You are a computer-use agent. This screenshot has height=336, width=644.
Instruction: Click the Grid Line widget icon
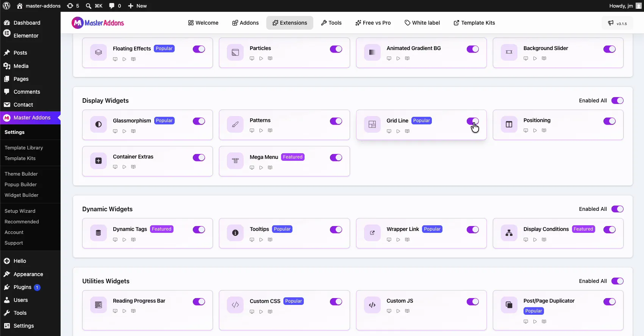click(372, 124)
